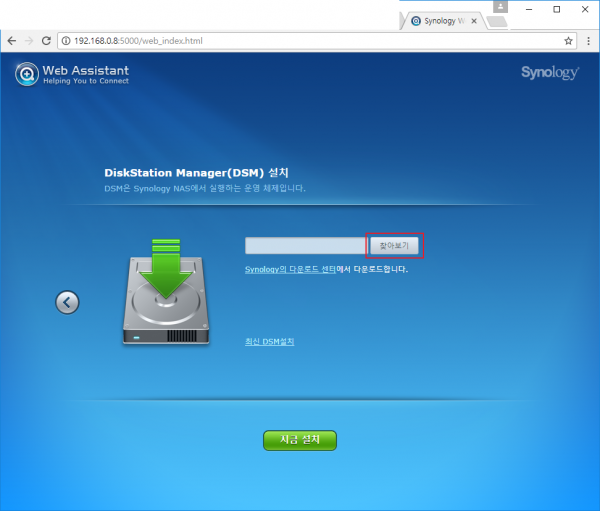Click the DSM file path input field
The height and width of the screenshot is (511, 600).
[x=305, y=245]
